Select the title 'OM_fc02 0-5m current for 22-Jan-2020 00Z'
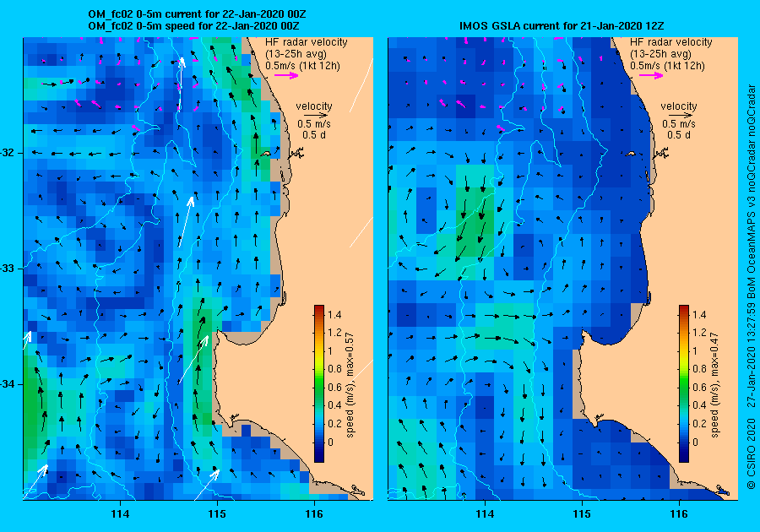Screen dimensions: 760x532 (x=198, y=14)
